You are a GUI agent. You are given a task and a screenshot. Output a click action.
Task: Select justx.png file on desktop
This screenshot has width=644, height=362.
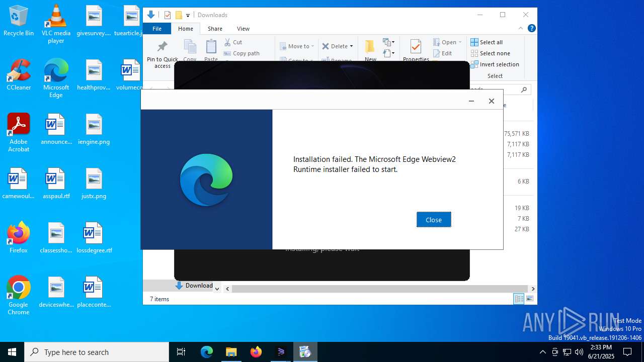tap(94, 184)
